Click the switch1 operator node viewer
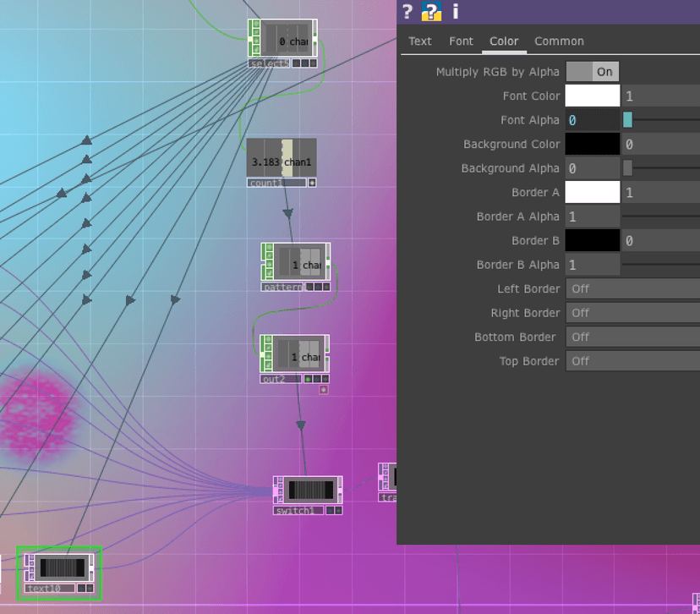This screenshot has width=700, height=614. (x=311, y=490)
